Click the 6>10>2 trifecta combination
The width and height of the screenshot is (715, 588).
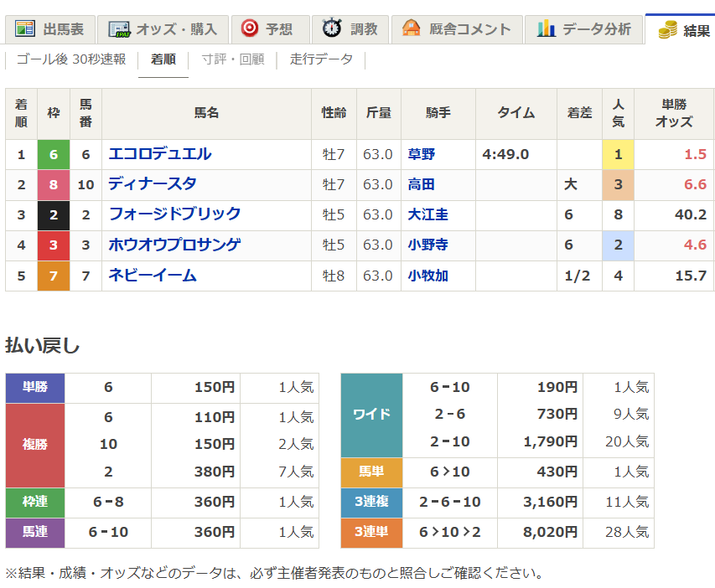(x=449, y=532)
